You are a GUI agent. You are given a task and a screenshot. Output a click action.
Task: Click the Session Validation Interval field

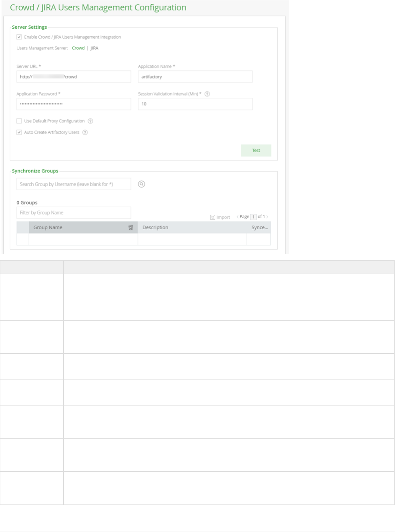[x=195, y=104]
